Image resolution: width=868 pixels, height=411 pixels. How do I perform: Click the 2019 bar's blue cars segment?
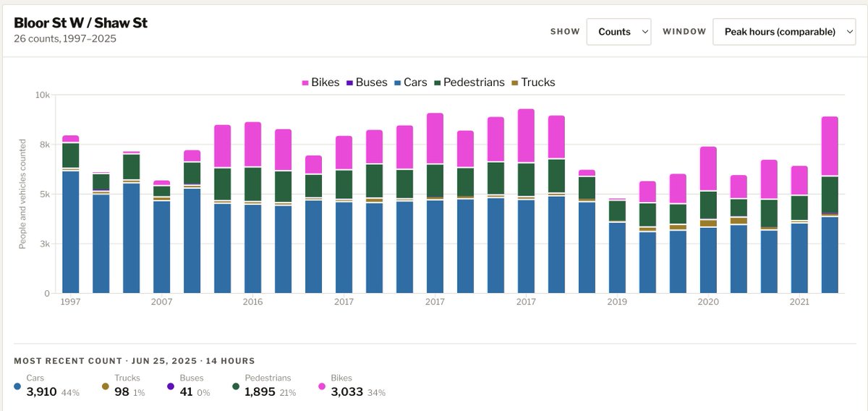coord(617,258)
